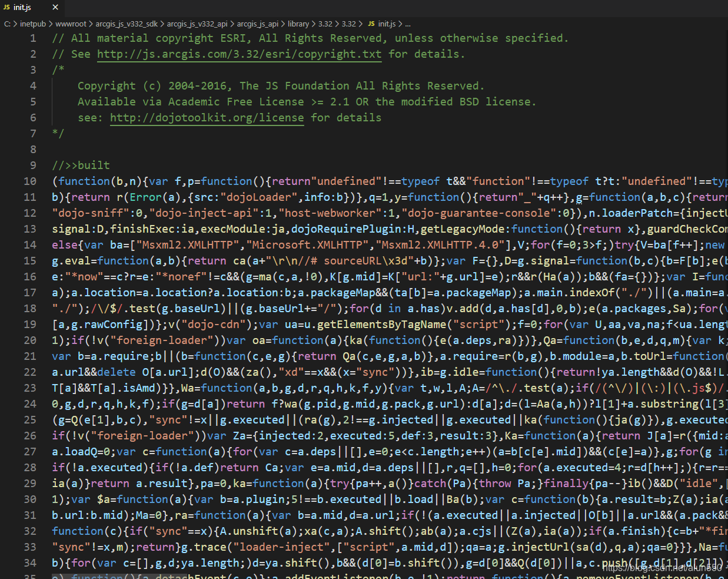Open the init.js breadcrumb item
This screenshot has width=728, height=579.
pos(387,24)
